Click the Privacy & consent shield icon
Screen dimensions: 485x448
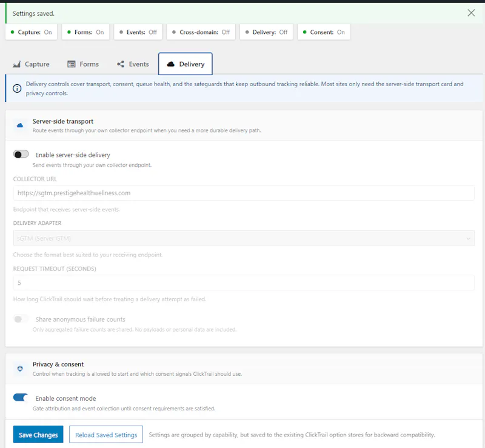coord(20,369)
